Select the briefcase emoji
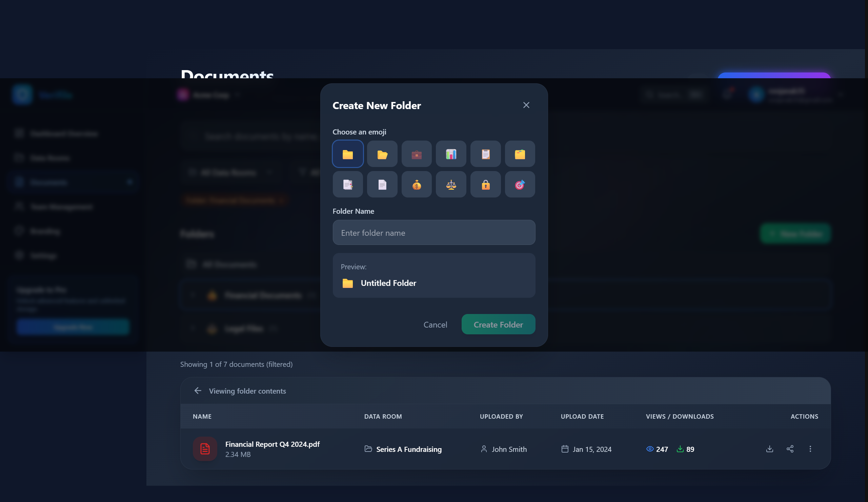The height and width of the screenshot is (502, 868). click(x=417, y=154)
